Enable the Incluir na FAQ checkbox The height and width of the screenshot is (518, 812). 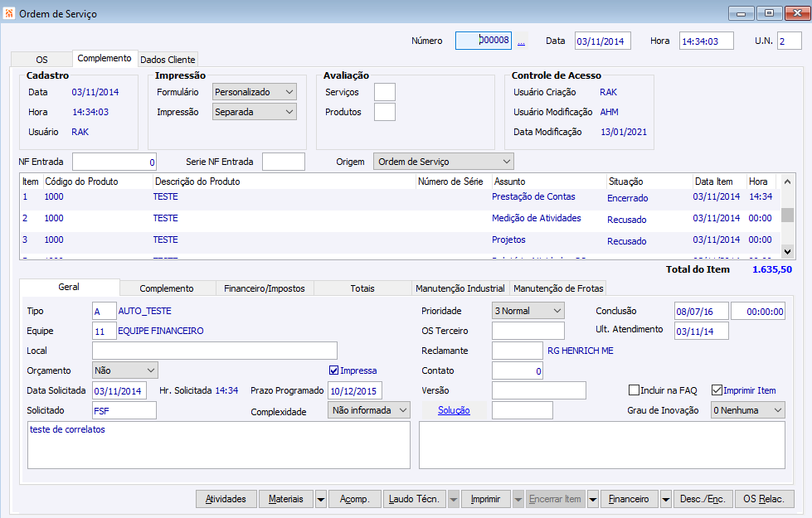[634, 390]
